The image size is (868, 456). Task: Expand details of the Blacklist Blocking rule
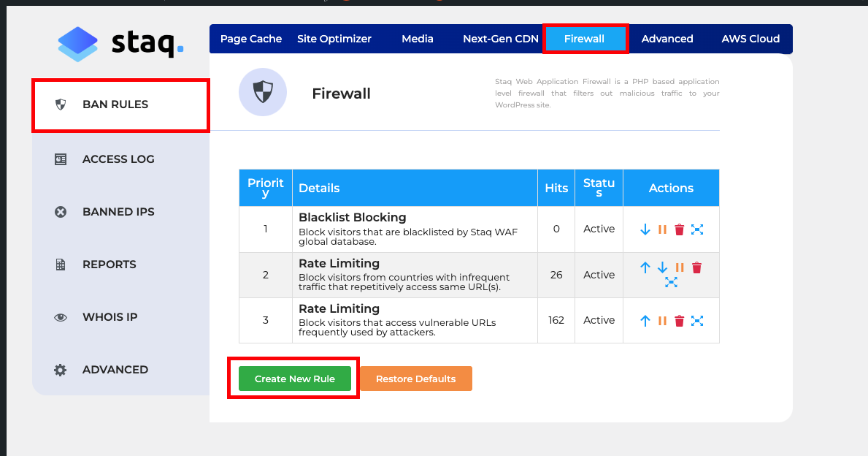(x=697, y=229)
